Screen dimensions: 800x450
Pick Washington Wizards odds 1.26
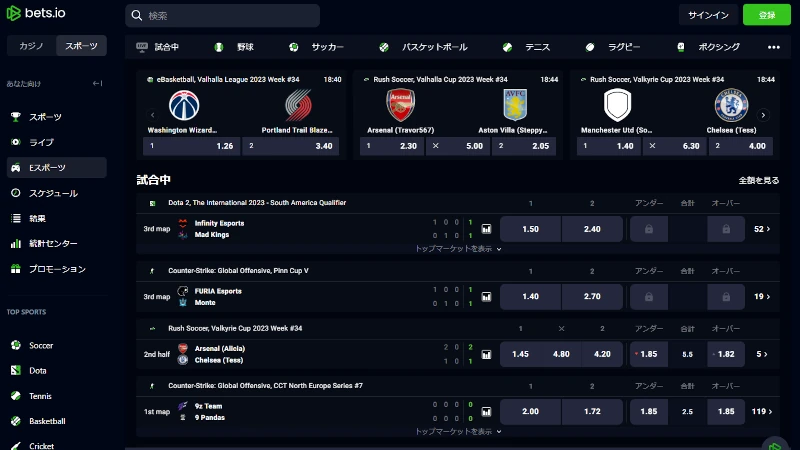191,146
